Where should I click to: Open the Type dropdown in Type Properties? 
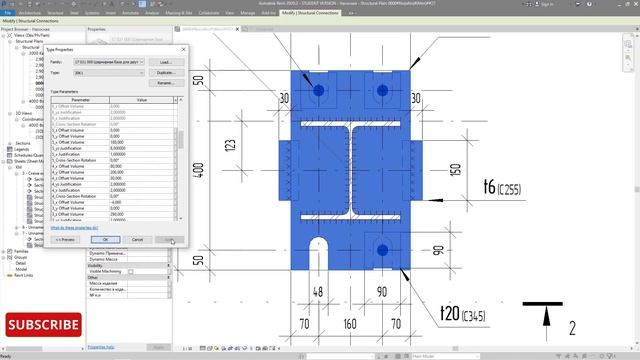tap(109, 73)
